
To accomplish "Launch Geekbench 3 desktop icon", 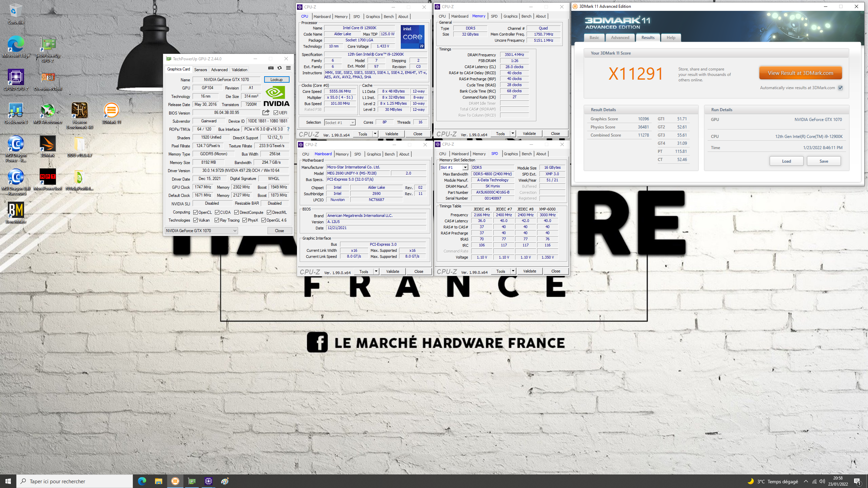I will click(x=16, y=114).
